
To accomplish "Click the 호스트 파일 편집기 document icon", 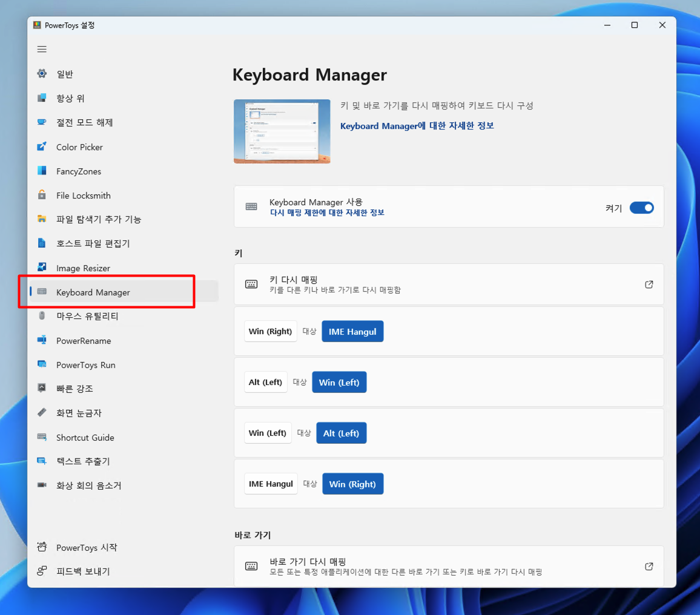I will 42,243.
